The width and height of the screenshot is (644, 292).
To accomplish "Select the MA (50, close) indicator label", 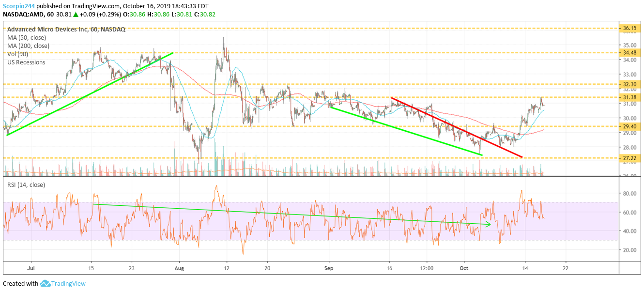I will [27, 38].
